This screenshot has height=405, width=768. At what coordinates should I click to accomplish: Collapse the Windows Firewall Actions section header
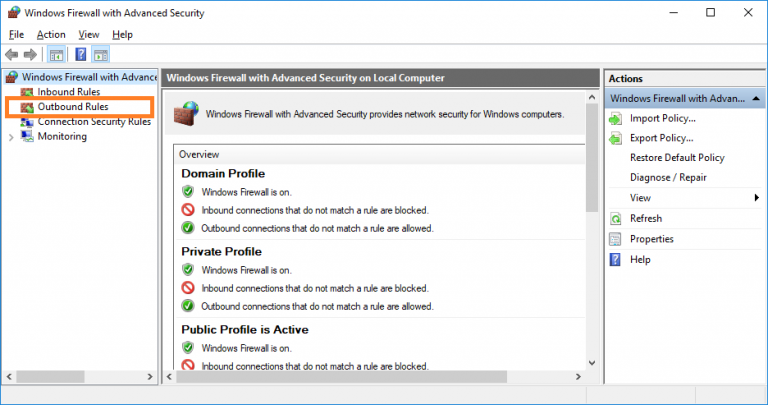pyautogui.click(x=757, y=98)
